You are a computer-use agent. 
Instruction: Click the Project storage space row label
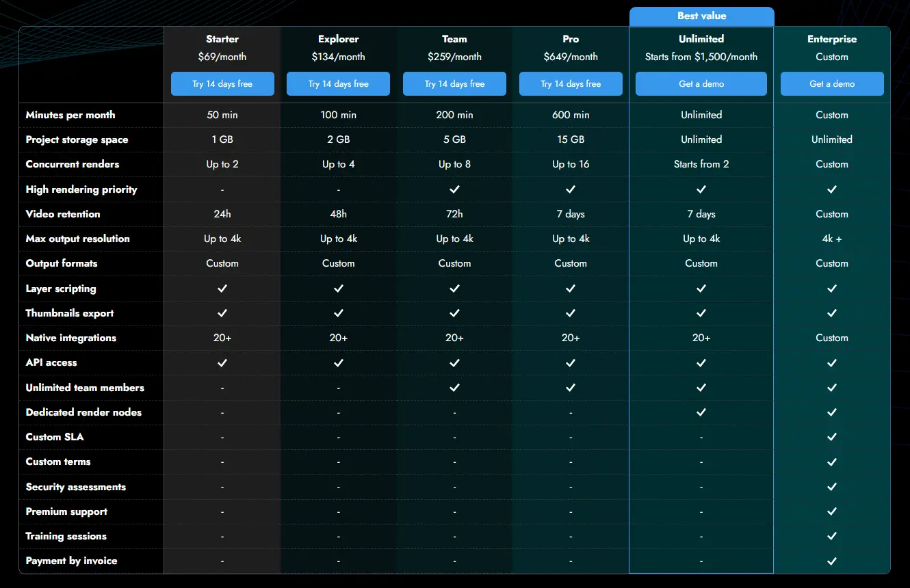tap(77, 139)
